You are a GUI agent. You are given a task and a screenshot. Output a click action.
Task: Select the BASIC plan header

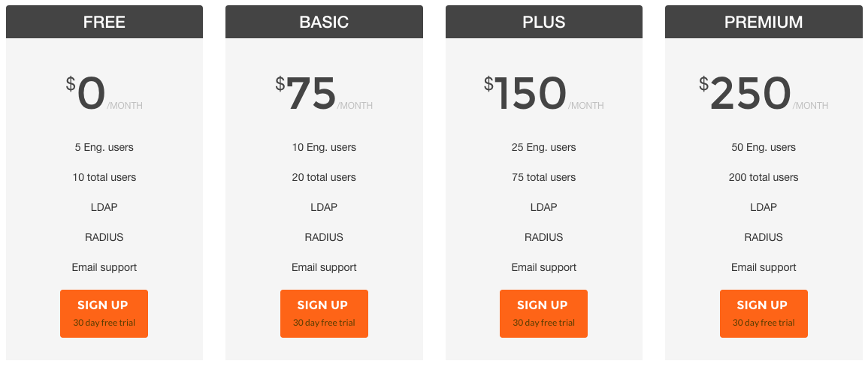[324, 22]
